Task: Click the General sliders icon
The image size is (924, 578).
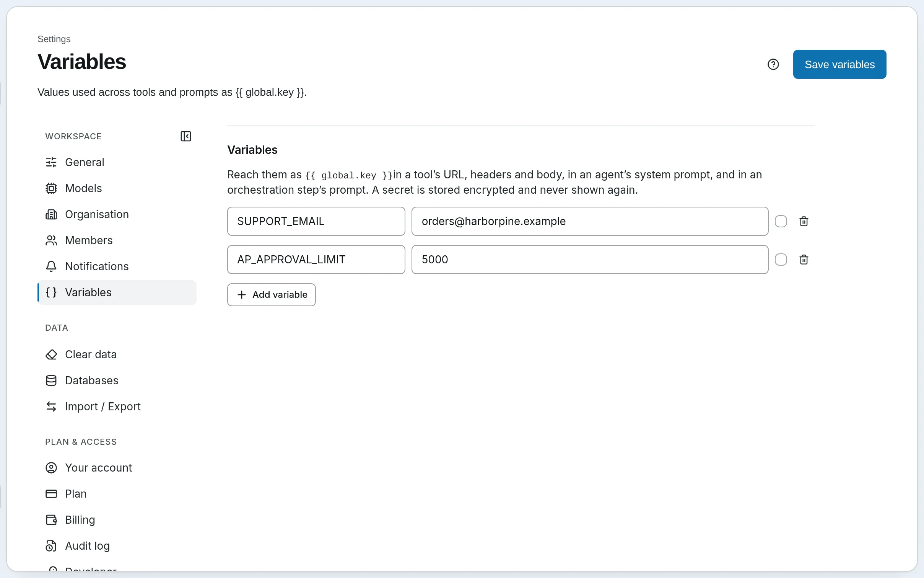Action: click(x=51, y=162)
